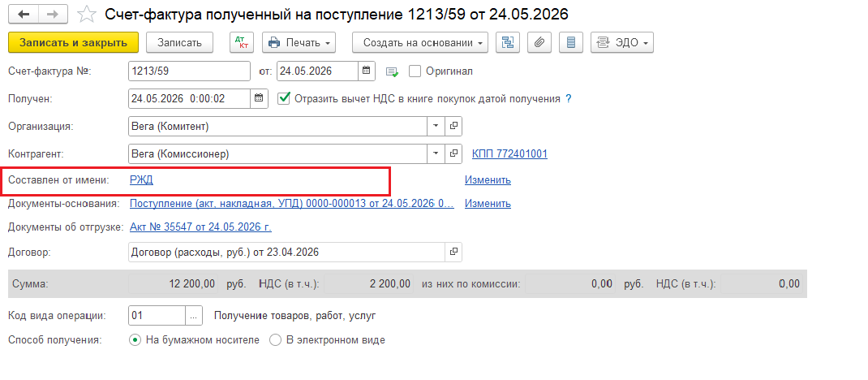The width and height of the screenshot is (868, 380).
Task: Open Контрагент record in new window
Action: 453,153
